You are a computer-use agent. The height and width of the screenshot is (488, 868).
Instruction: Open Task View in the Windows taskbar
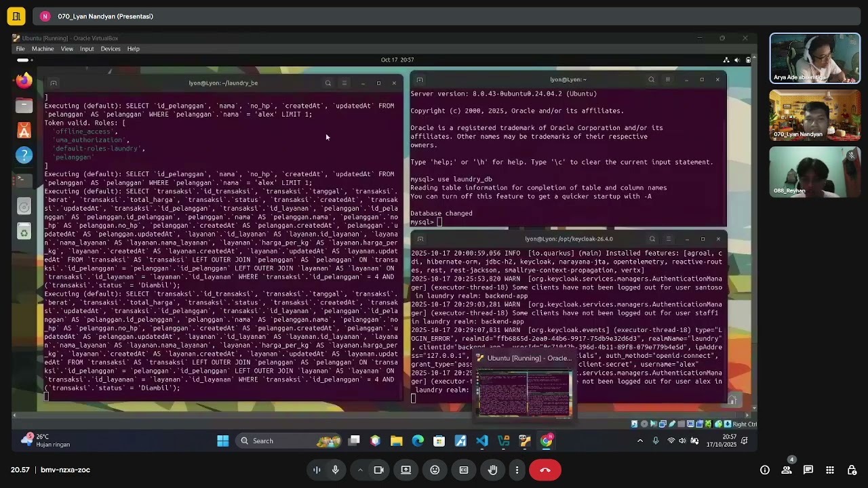354,441
